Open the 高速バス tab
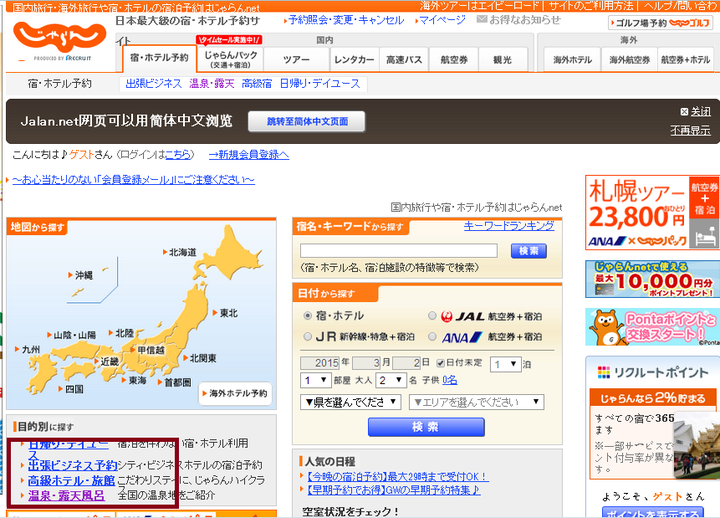The width and height of the screenshot is (720, 518). 404,60
